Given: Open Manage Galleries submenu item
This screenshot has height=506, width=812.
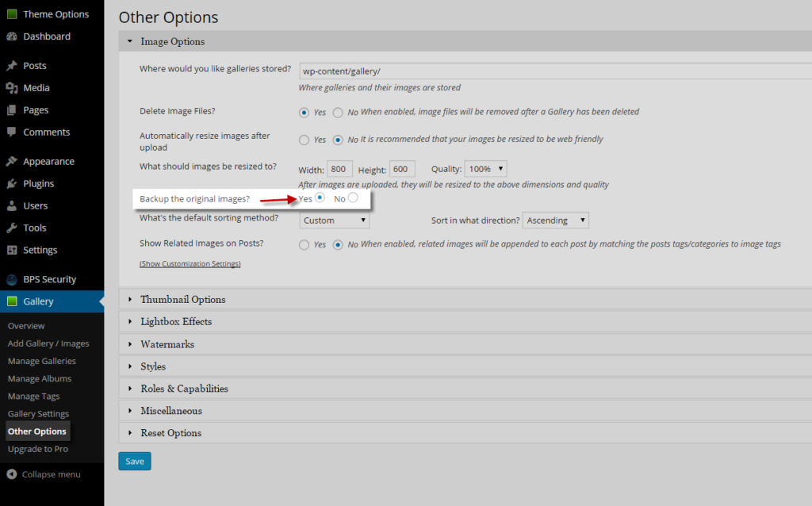Looking at the screenshot, I should coord(42,362).
